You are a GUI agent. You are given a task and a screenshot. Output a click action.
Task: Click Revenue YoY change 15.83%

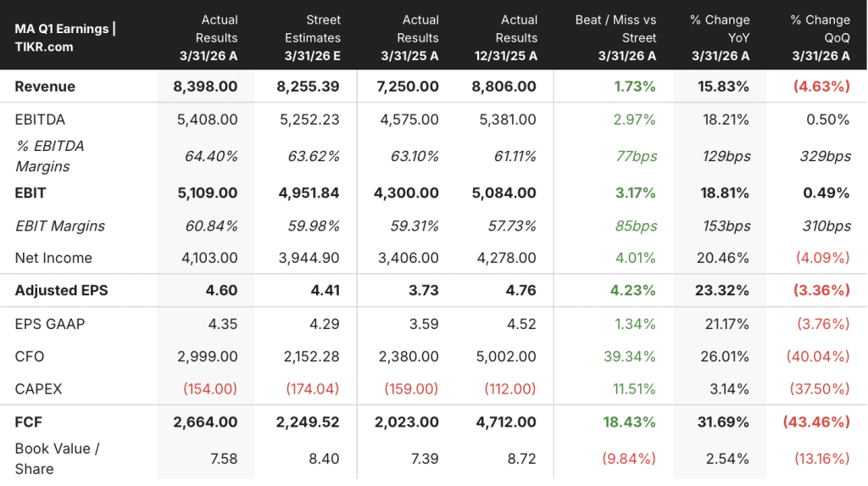pos(723,87)
